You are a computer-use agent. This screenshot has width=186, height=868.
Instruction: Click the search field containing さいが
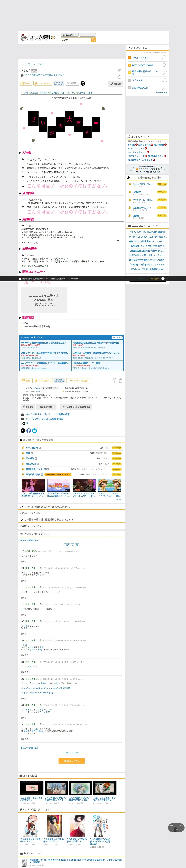[x=76, y=40]
